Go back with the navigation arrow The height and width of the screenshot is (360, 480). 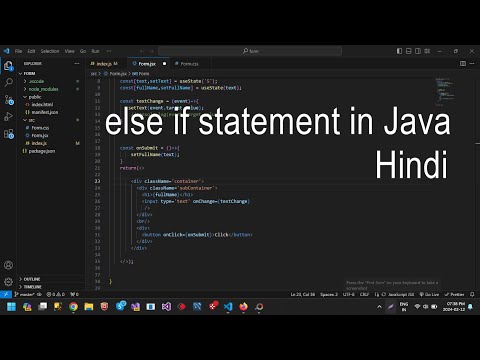click(x=142, y=51)
